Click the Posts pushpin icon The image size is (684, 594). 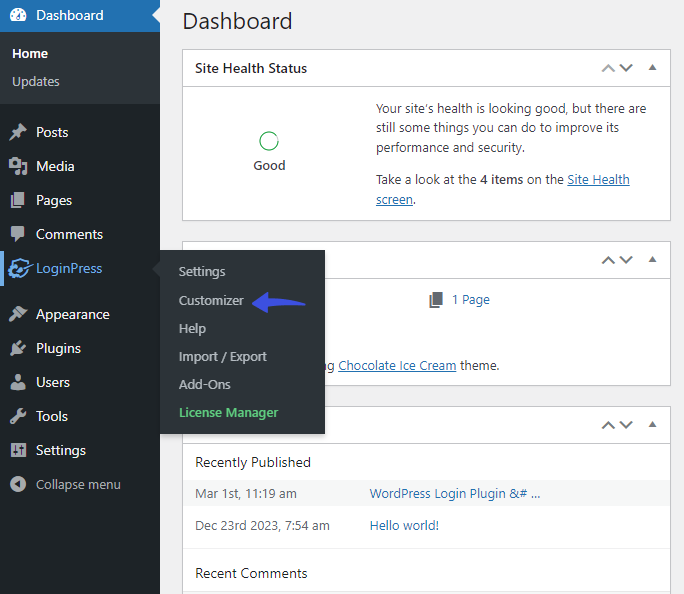18,132
